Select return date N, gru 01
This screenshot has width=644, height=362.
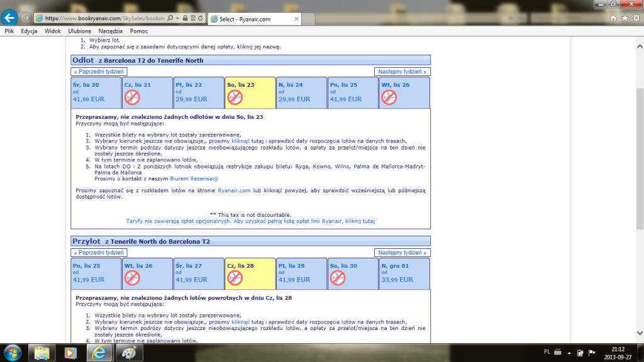point(404,273)
